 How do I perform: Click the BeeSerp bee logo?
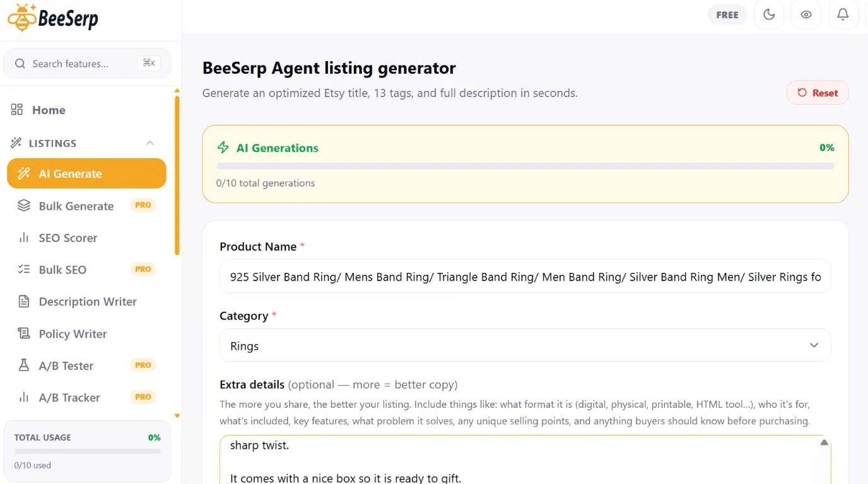click(x=53, y=18)
